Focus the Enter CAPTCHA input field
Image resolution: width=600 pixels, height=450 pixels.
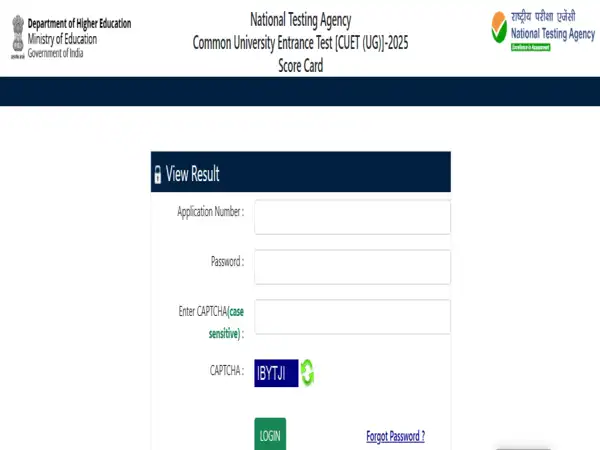pyautogui.click(x=352, y=317)
